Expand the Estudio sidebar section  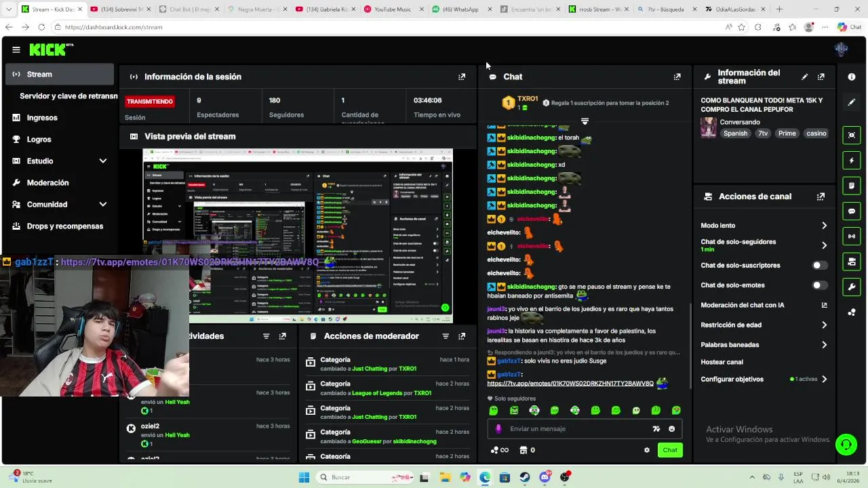click(103, 161)
